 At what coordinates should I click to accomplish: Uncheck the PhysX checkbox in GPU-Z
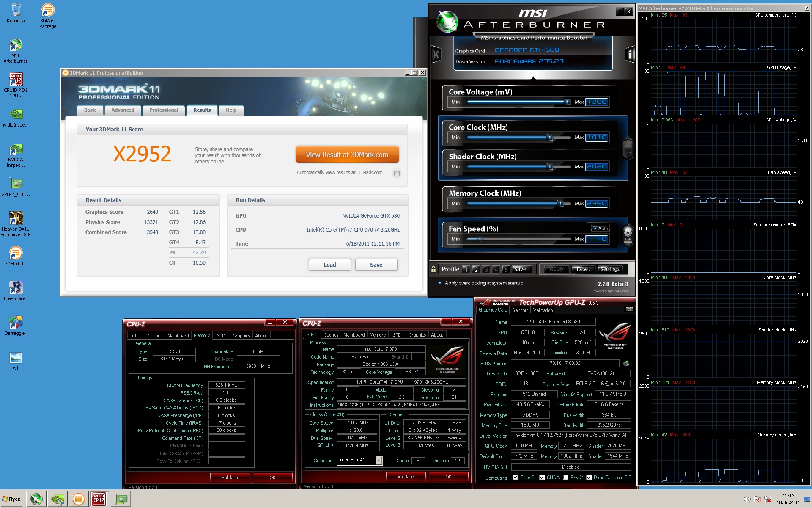566,478
